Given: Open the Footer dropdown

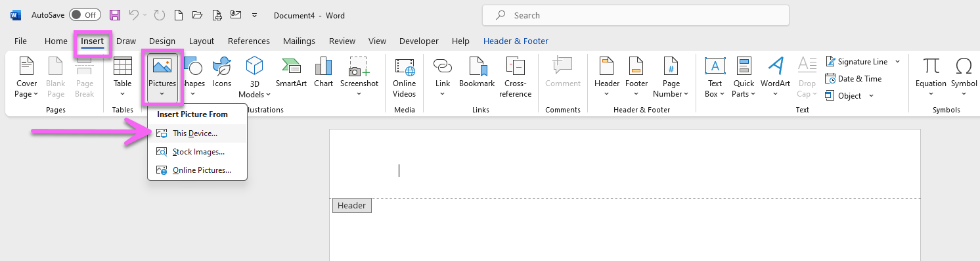Looking at the screenshot, I should 636,77.
